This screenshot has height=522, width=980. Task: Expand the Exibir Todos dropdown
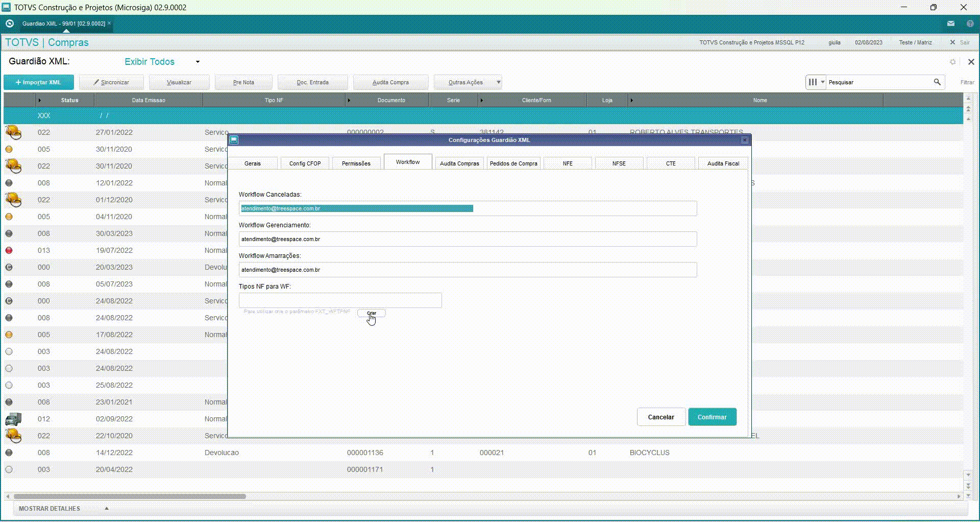tap(198, 62)
